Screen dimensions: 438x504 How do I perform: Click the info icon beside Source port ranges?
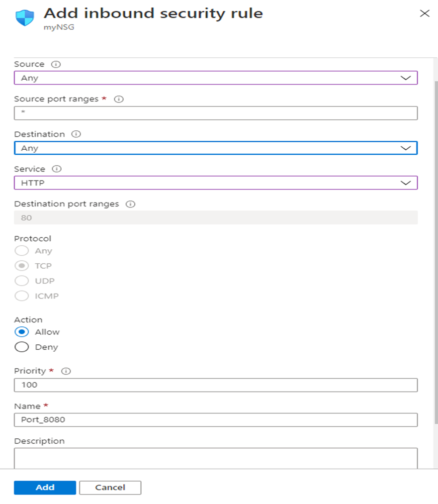[x=118, y=99]
